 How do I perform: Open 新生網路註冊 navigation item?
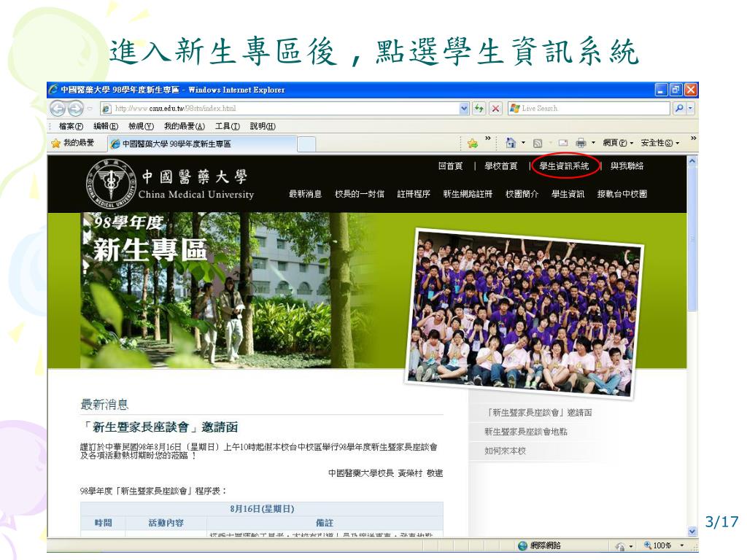468,194
